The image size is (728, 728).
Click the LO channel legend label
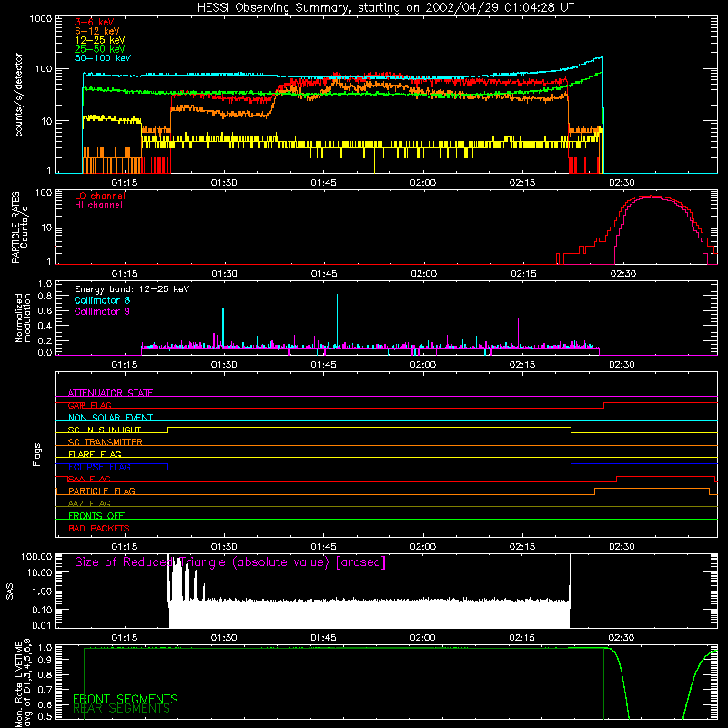[x=100, y=196]
